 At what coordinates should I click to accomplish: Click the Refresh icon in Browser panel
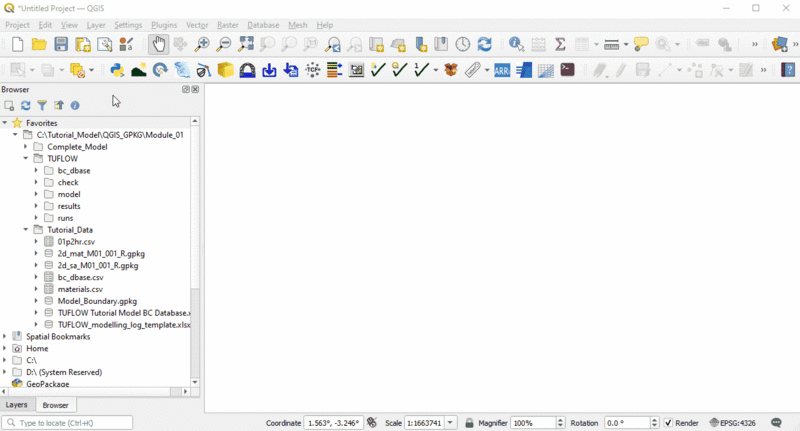tap(26, 105)
